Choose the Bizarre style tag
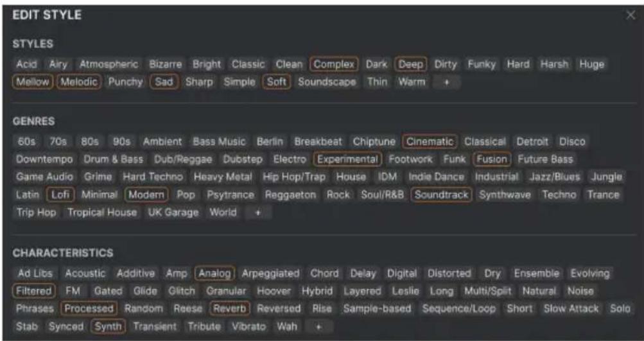644x341 pixels. [165, 64]
